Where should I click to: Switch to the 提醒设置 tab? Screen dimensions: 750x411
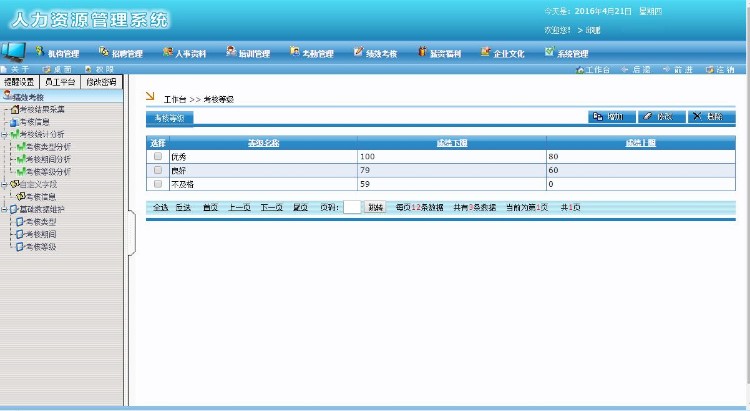(x=20, y=82)
